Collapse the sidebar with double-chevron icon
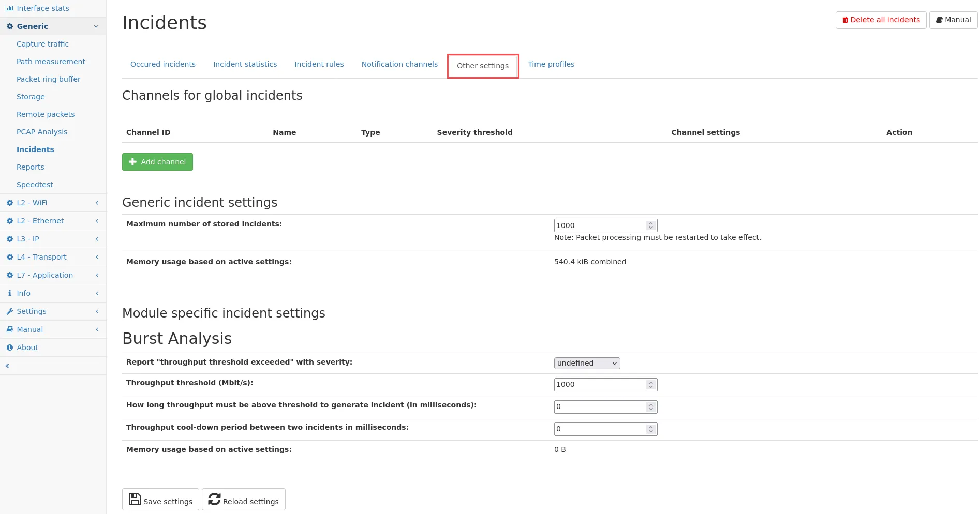The image size is (980, 514). pos(7,366)
